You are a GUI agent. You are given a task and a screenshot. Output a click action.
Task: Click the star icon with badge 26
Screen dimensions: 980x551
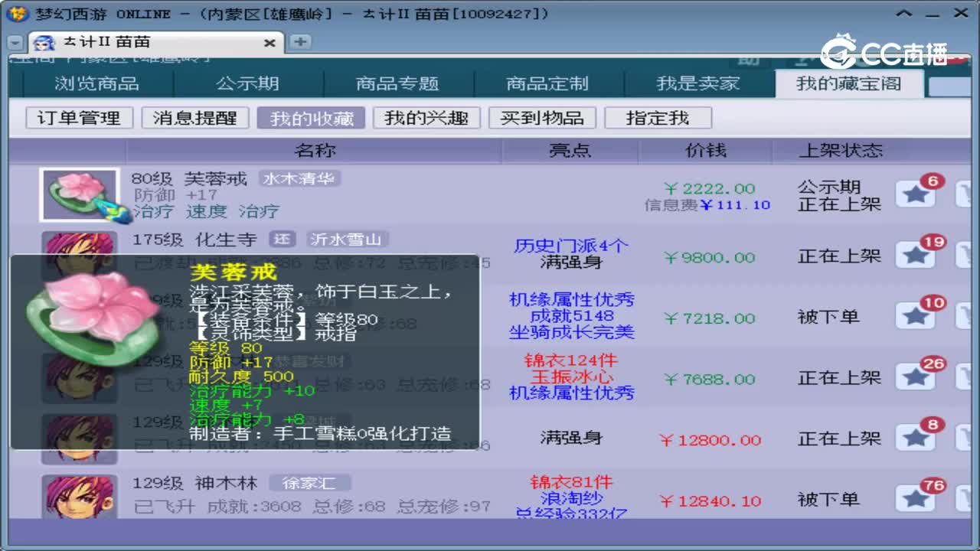click(916, 377)
